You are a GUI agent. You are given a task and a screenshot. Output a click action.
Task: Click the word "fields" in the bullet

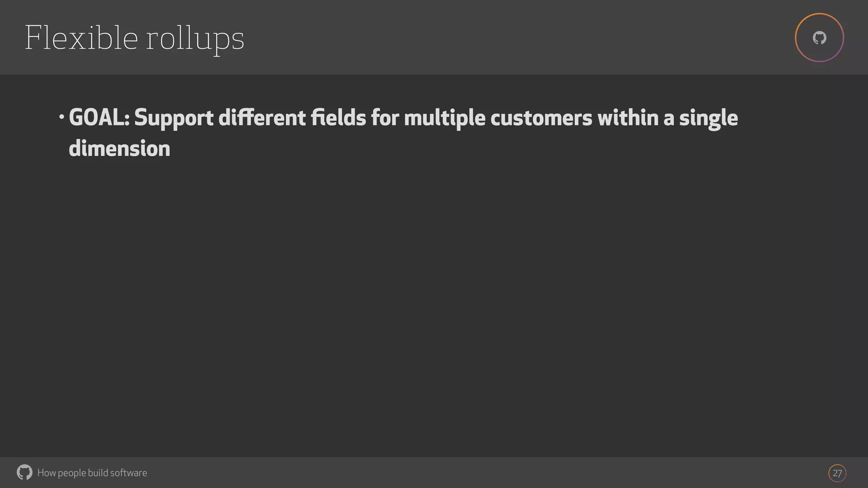click(338, 117)
